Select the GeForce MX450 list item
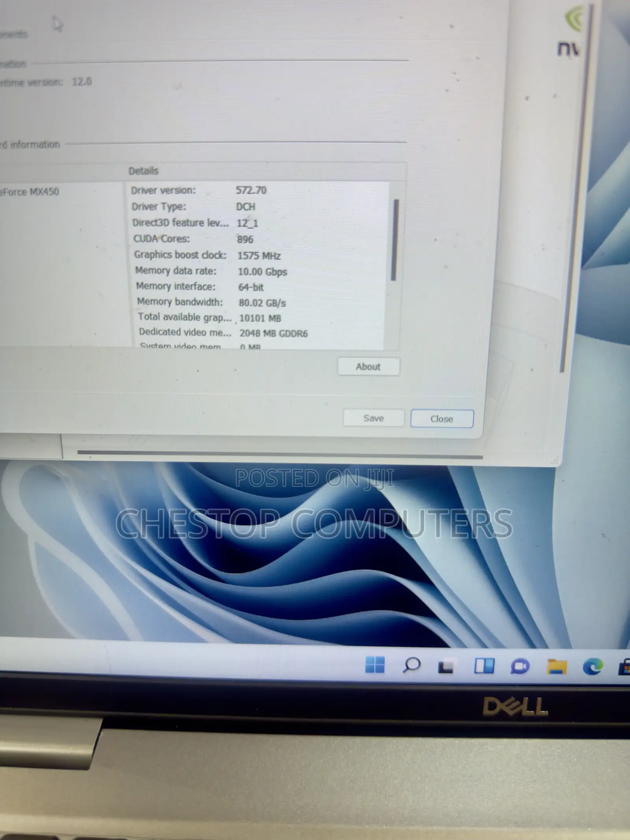Screen dimensions: 630x840 pos(30,192)
